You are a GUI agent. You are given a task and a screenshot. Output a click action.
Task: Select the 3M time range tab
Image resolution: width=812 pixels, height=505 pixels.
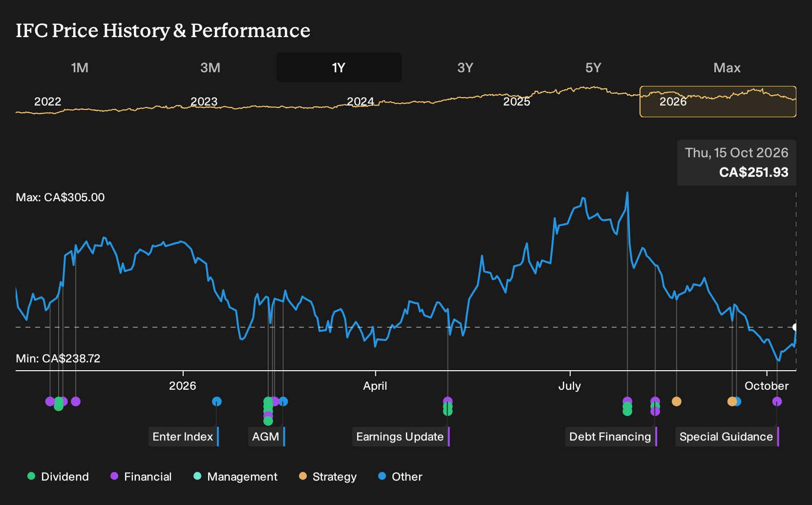point(210,68)
